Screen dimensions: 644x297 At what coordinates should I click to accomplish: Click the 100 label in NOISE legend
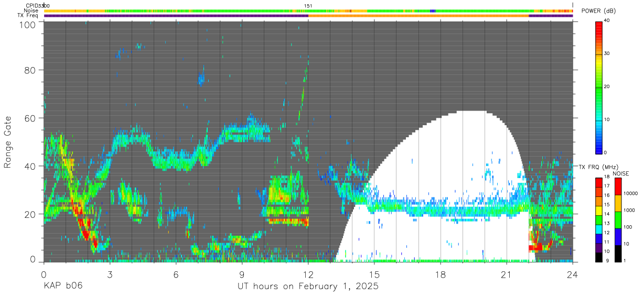pyautogui.click(x=628, y=227)
